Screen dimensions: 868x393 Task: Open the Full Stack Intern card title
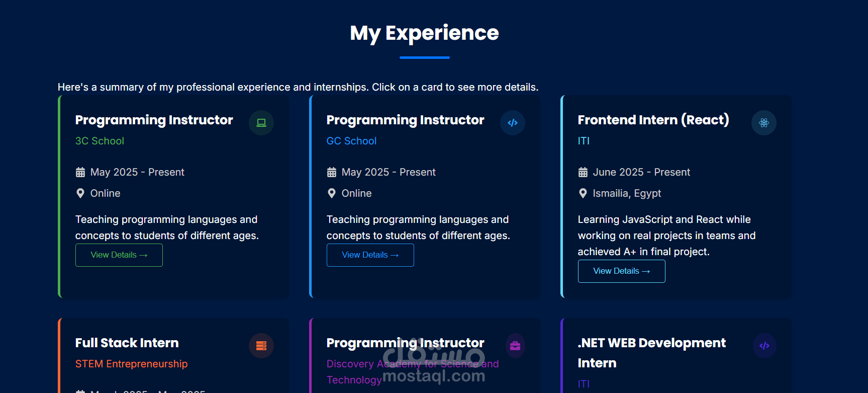[127, 343]
